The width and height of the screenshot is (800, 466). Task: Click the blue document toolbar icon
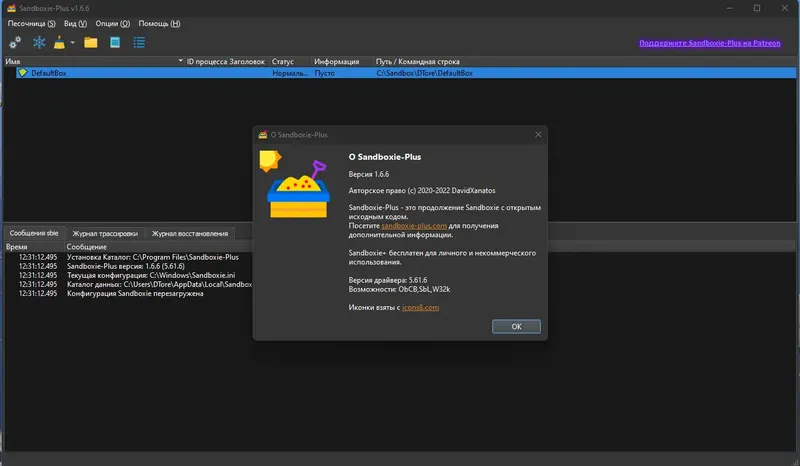(115, 43)
